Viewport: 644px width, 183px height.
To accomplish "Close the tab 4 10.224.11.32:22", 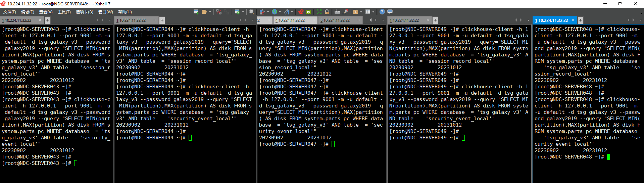I will point(313,20).
